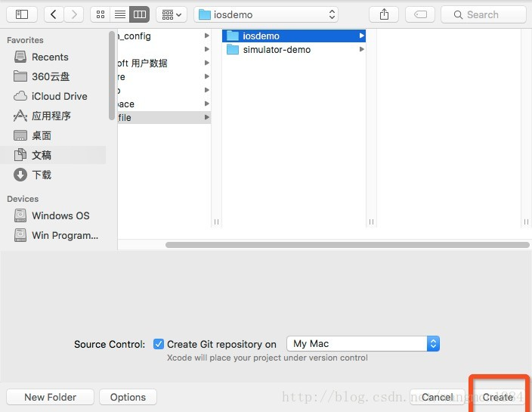This screenshot has width=532, height=412.
Task: Select the row ending in 'ace'
Action: point(164,104)
